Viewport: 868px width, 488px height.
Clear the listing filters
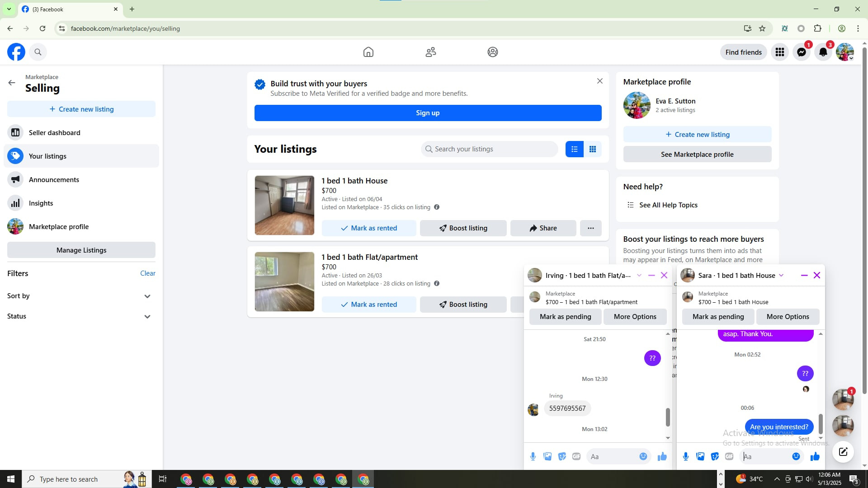coord(148,273)
